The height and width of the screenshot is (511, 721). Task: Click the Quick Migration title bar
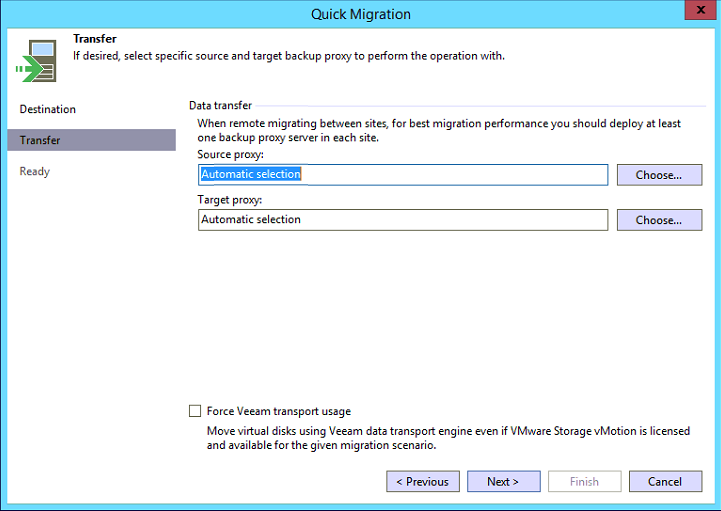tap(360, 14)
